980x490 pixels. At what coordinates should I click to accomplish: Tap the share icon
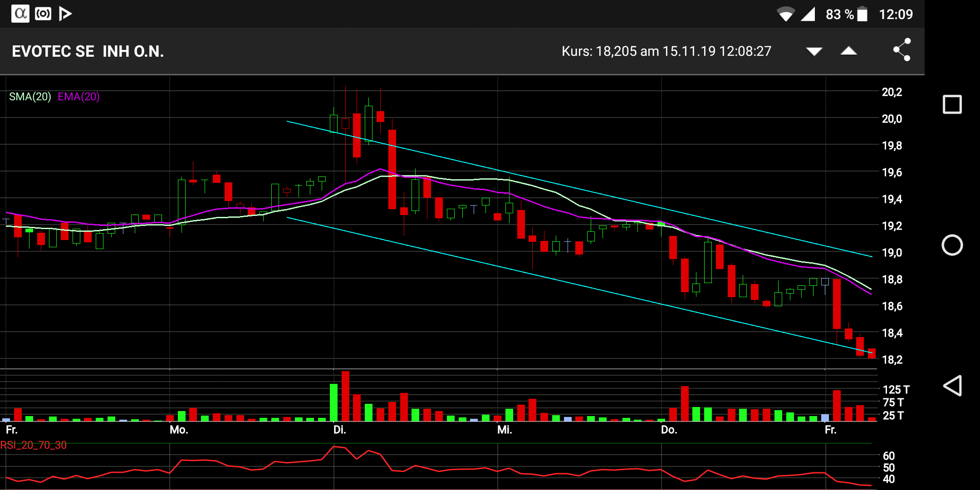pos(902,50)
